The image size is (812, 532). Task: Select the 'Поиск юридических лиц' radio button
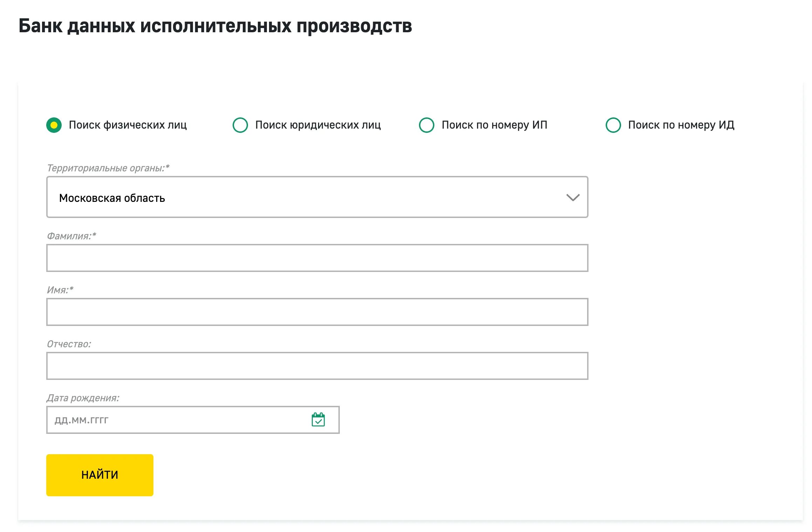[x=240, y=125]
